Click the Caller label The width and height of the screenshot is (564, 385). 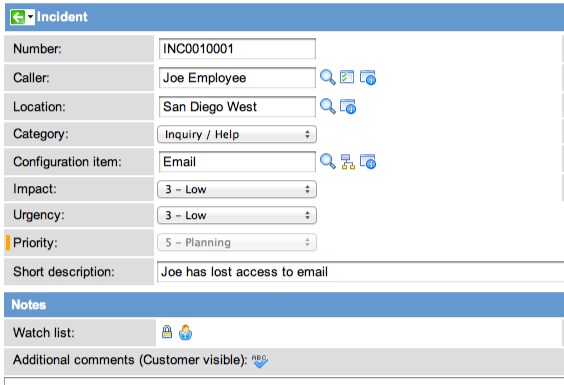(x=31, y=77)
